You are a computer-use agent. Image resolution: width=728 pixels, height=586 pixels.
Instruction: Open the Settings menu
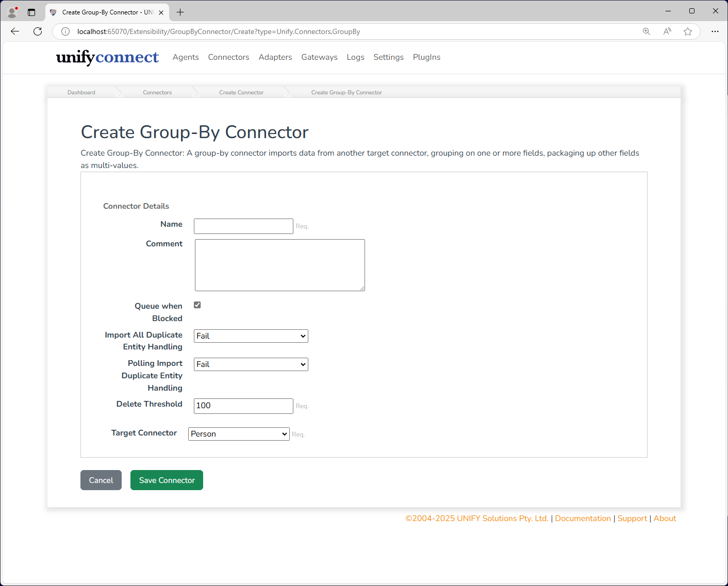pos(388,57)
